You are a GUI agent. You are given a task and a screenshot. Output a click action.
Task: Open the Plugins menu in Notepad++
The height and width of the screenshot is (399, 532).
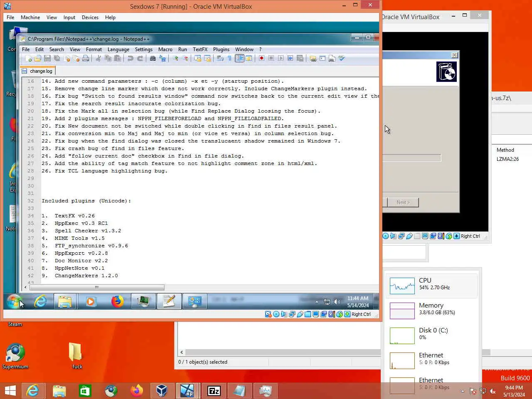(221, 49)
